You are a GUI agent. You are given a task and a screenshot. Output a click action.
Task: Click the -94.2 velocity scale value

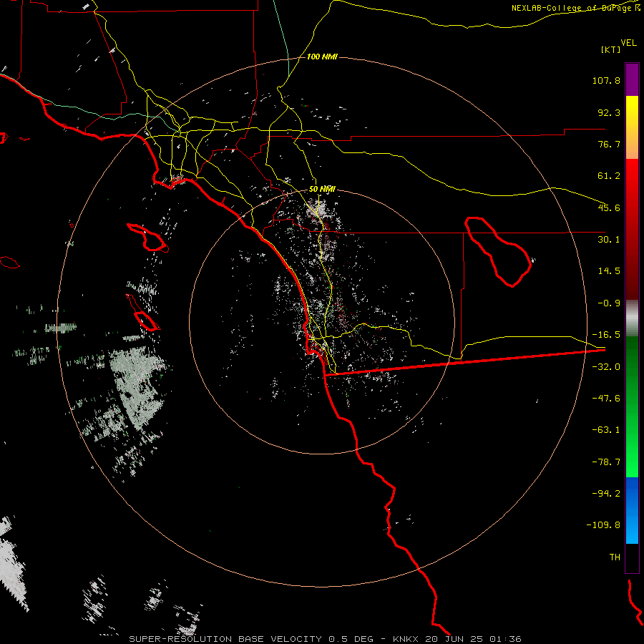606,493
